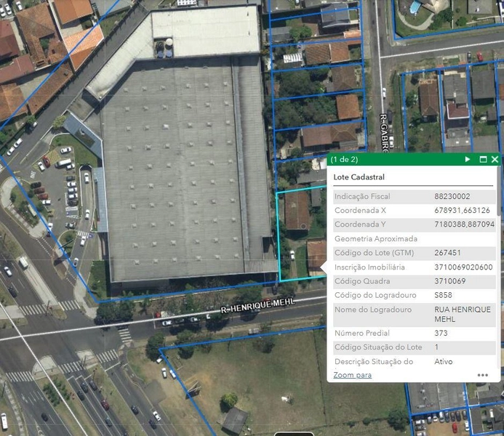Click Inscrição Imobiliária value 3710069020600
The height and width of the screenshot is (436, 504).
[463, 267]
